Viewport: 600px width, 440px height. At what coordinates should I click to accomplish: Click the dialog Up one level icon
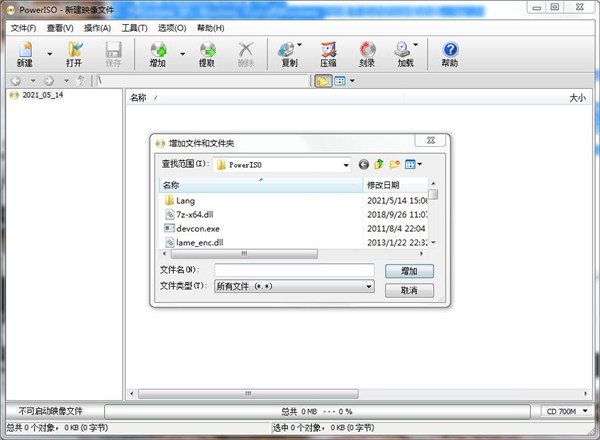click(x=379, y=165)
